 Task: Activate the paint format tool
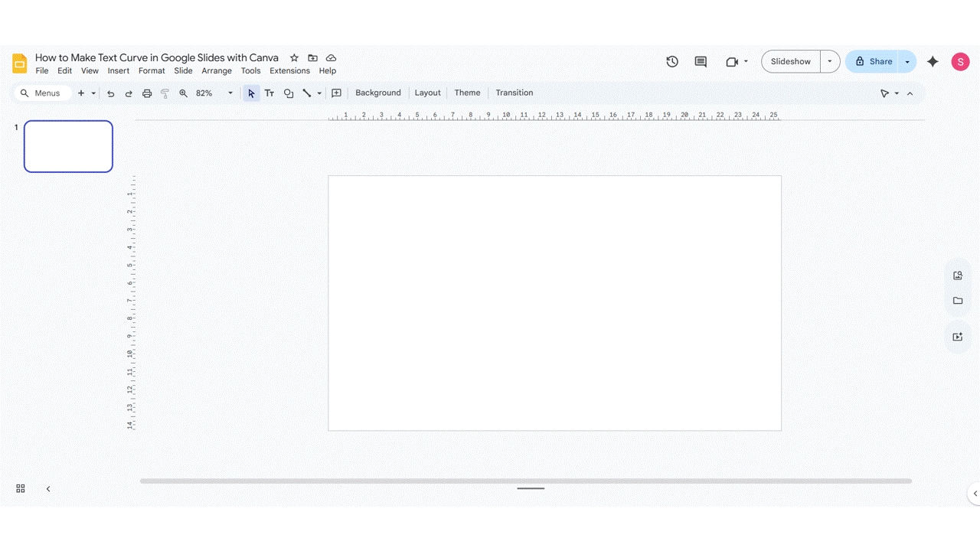(x=165, y=93)
